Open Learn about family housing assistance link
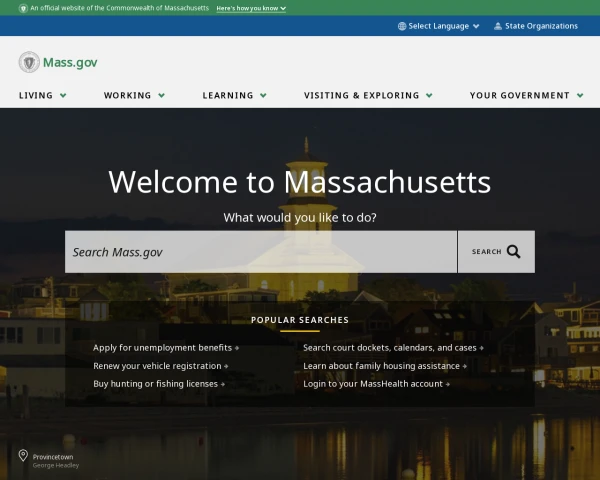Image resolution: width=600 pixels, height=480 pixels. click(x=385, y=366)
